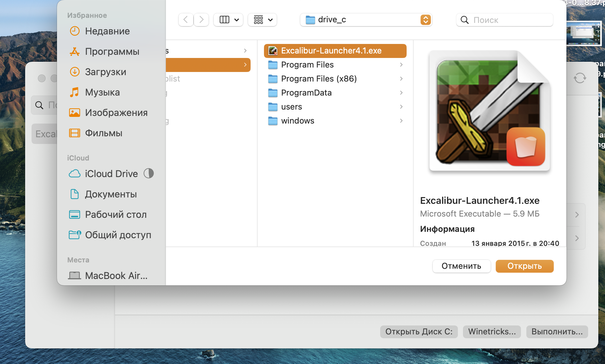
Task: Select the Program Files (x86) folder
Action: point(335,79)
